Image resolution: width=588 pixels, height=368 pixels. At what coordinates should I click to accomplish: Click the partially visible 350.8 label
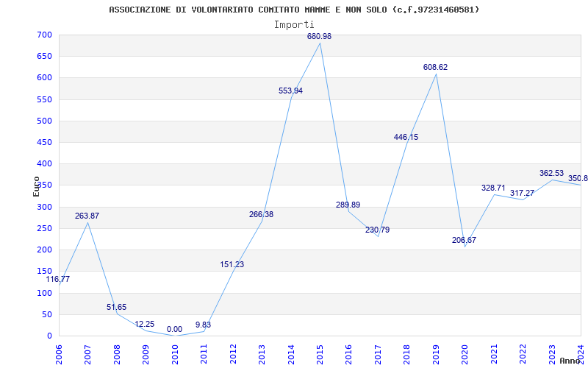click(578, 178)
